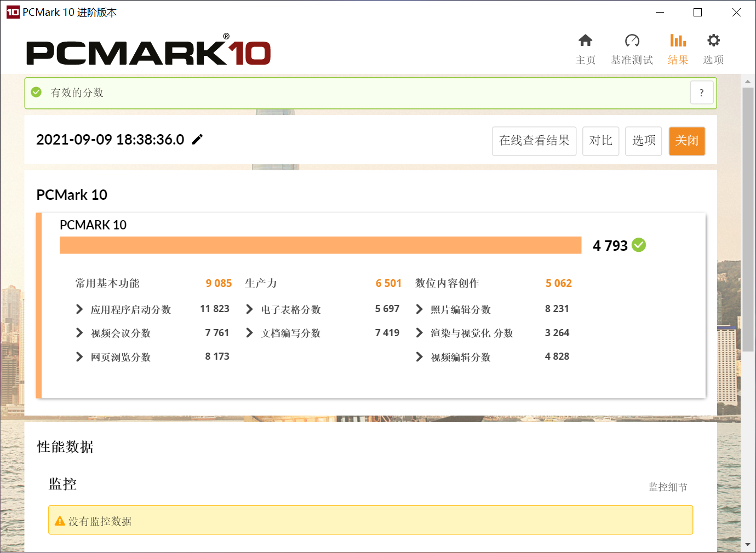This screenshot has height=553, width=756.
Task: Expand 照片编辑分数 details
Action: click(x=419, y=309)
